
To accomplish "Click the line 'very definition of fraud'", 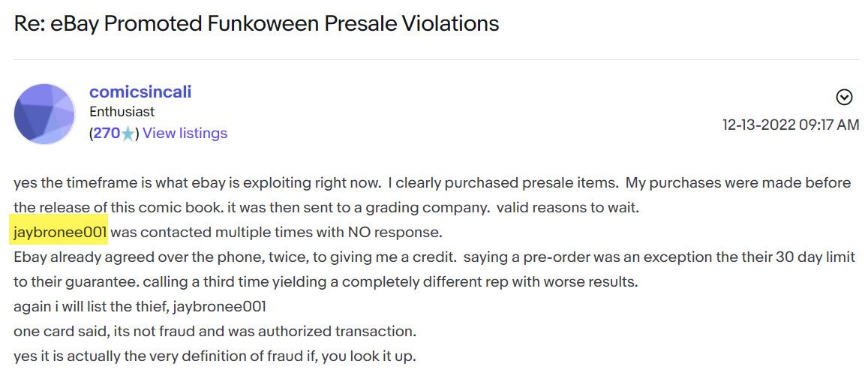I will pos(215,356).
